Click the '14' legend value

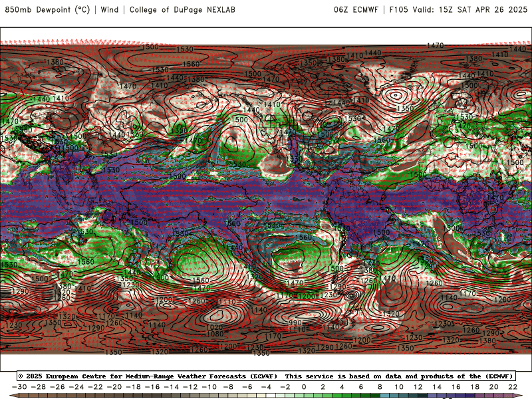[437, 387]
